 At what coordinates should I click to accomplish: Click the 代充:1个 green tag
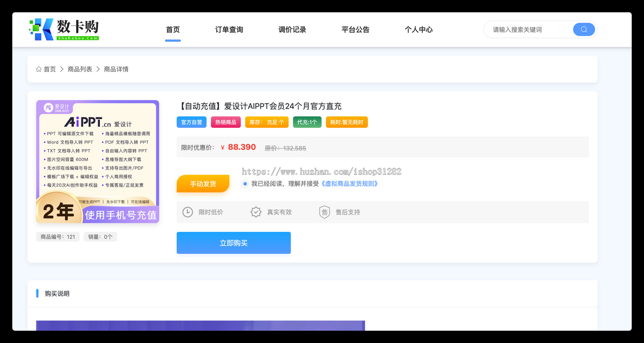[x=307, y=122]
